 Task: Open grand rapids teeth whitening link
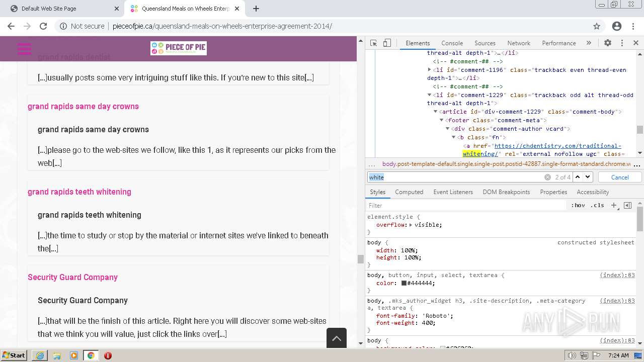(79, 192)
